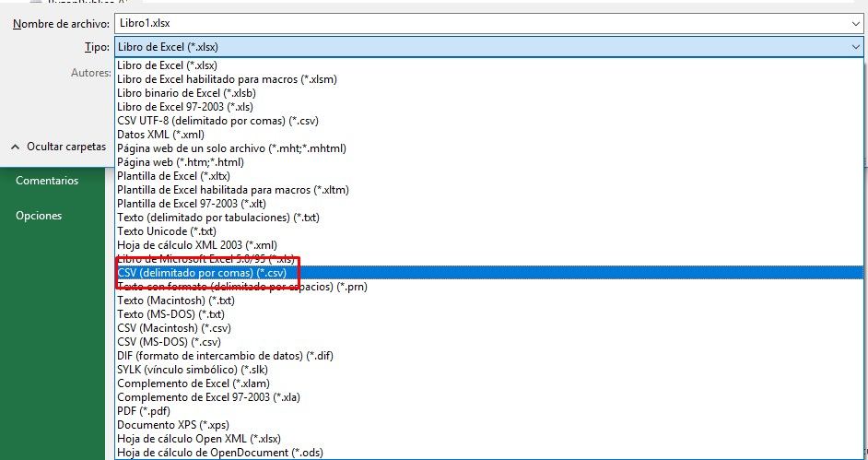Image resolution: width=868 pixels, height=460 pixels.
Task: Pick Hoja de cálculo Open XML (*.xlsx)
Action: (x=488, y=439)
